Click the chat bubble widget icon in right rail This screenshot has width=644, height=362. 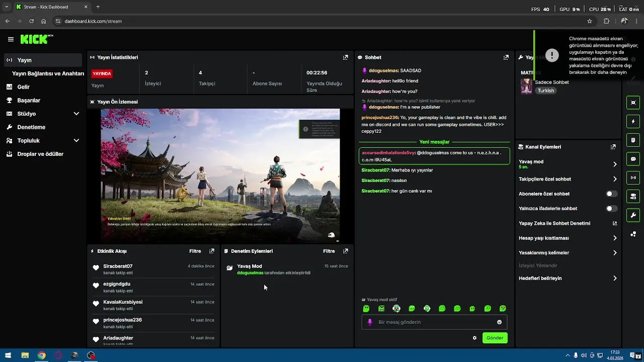[633, 159]
